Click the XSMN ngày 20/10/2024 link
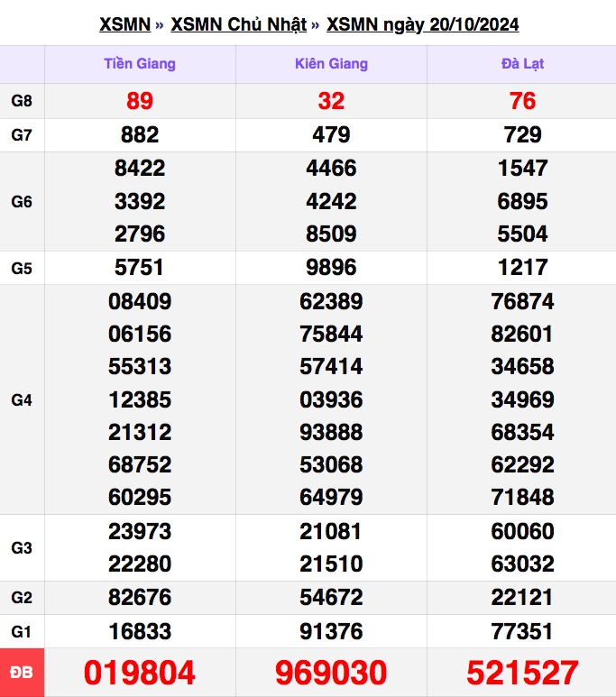 (422, 24)
